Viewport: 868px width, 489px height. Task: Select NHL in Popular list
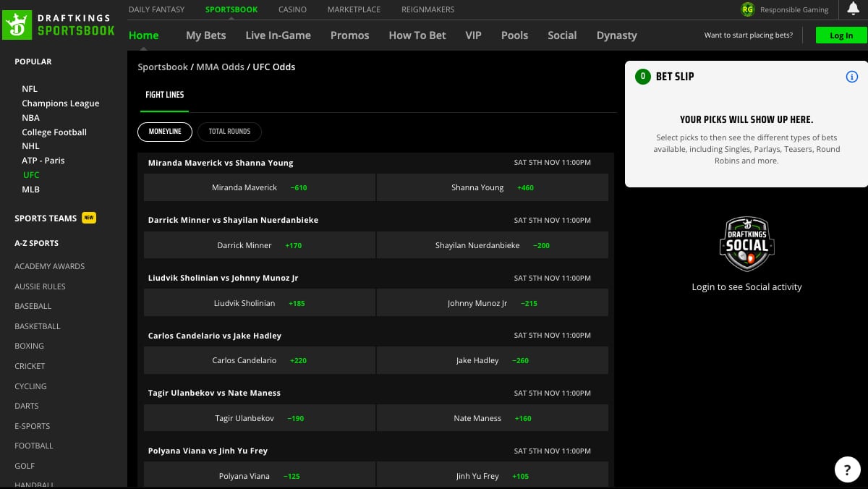click(x=30, y=146)
